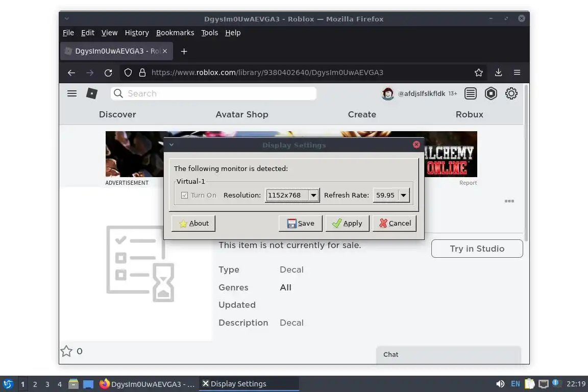This screenshot has height=392, width=588.
Task: Go back using the Firefox back arrow
Action: pyautogui.click(x=71, y=73)
